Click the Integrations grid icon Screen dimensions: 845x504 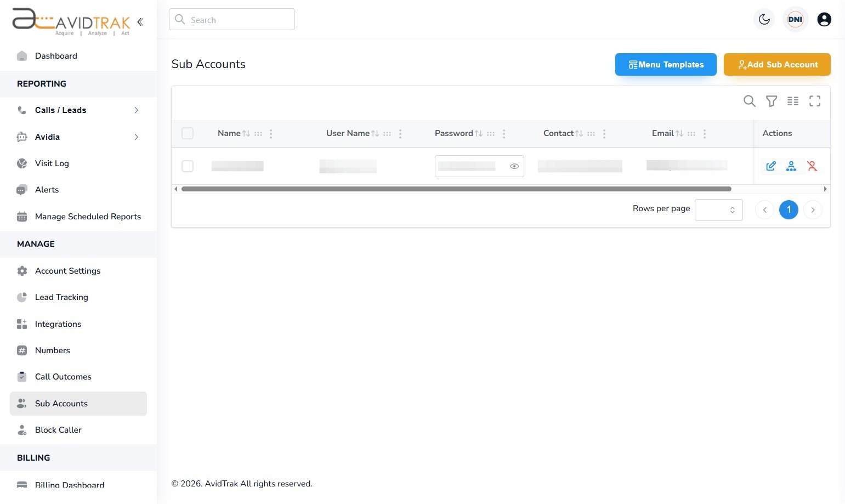[22, 324]
